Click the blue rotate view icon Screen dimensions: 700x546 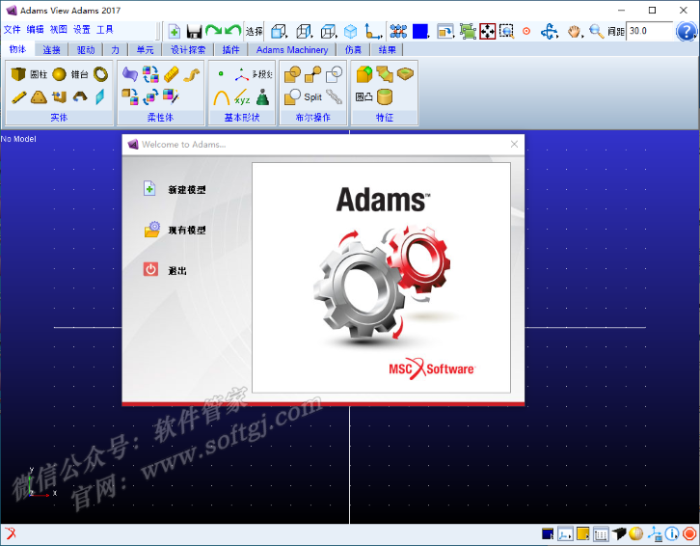pyautogui.click(x=549, y=31)
